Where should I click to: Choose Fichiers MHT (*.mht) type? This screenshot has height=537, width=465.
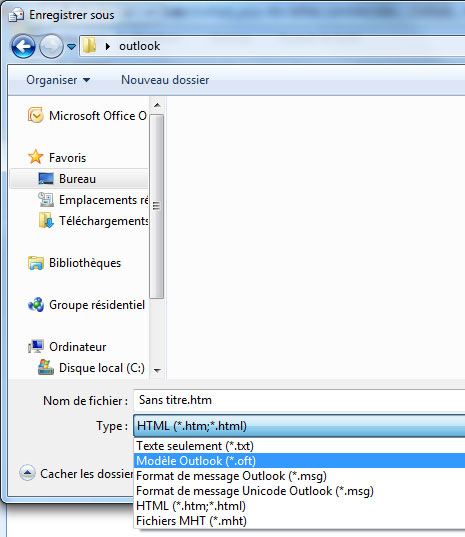(299, 521)
